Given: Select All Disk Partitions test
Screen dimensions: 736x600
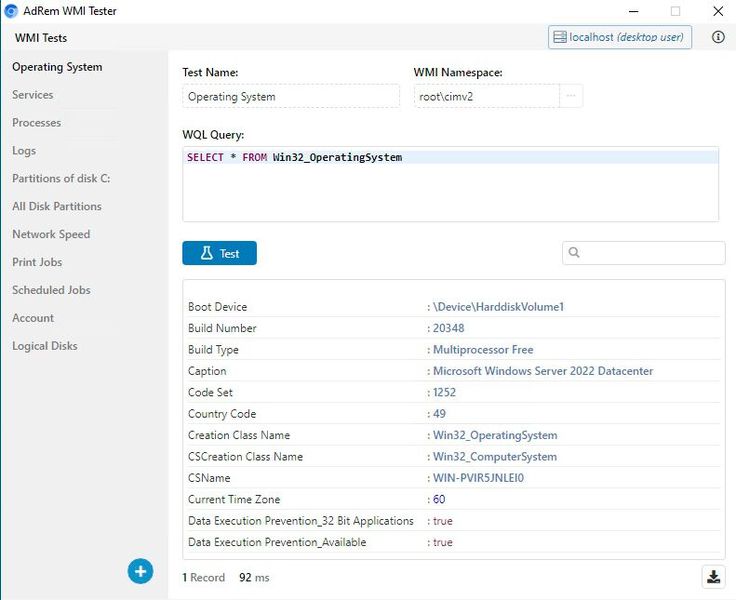Looking at the screenshot, I should [x=57, y=207].
